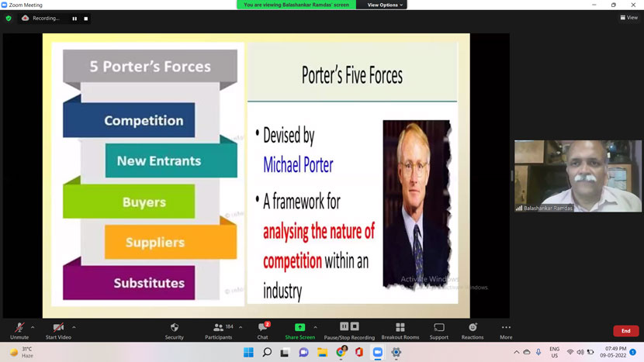Expand the audio settings arrow beside Unmute
The height and width of the screenshot is (362, 644).
point(33,327)
